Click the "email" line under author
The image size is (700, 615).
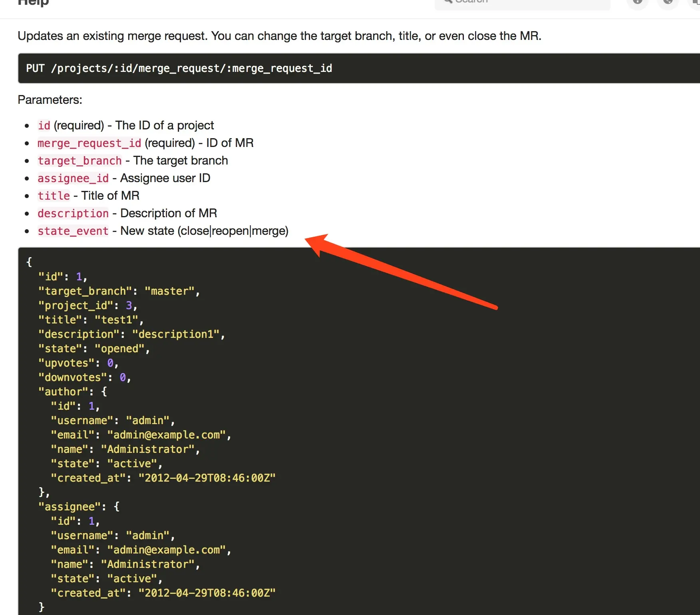(x=141, y=435)
